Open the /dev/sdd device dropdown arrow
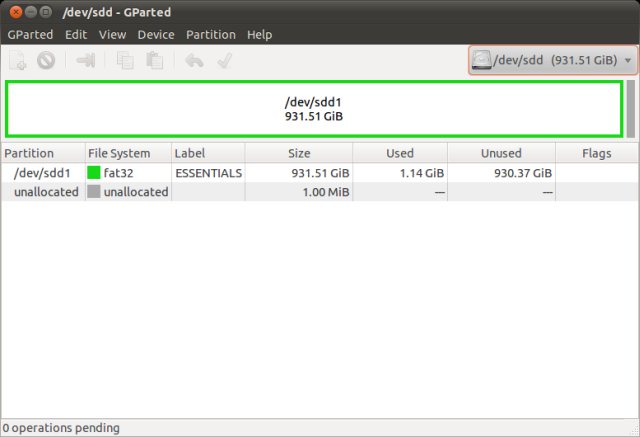This screenshot has width=640, height=437. pyautogui.click(x=628, y=60)
